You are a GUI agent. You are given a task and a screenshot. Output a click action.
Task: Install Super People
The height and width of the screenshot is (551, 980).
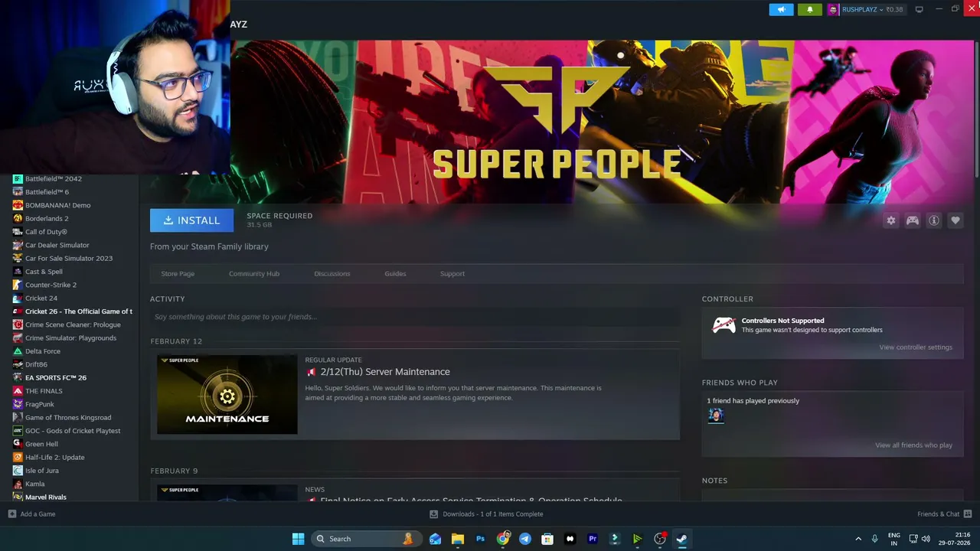tap(191, 220)
